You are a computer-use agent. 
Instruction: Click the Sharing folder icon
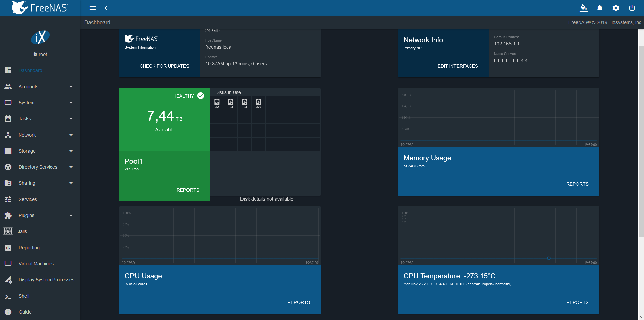pos(8,183)
